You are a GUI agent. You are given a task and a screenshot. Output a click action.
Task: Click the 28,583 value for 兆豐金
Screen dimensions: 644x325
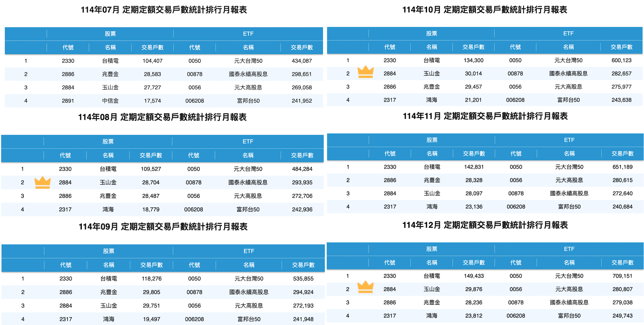tap(152, 74)
